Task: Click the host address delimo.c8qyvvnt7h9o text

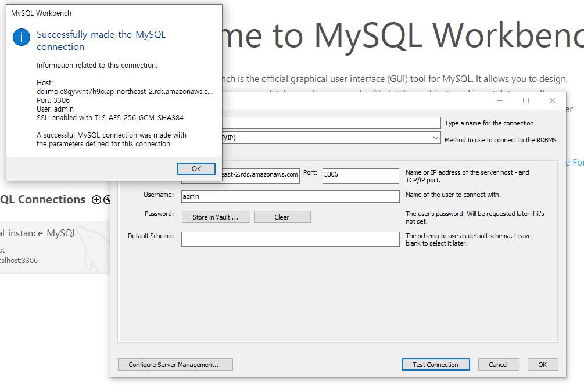Action: click(124, 92)
